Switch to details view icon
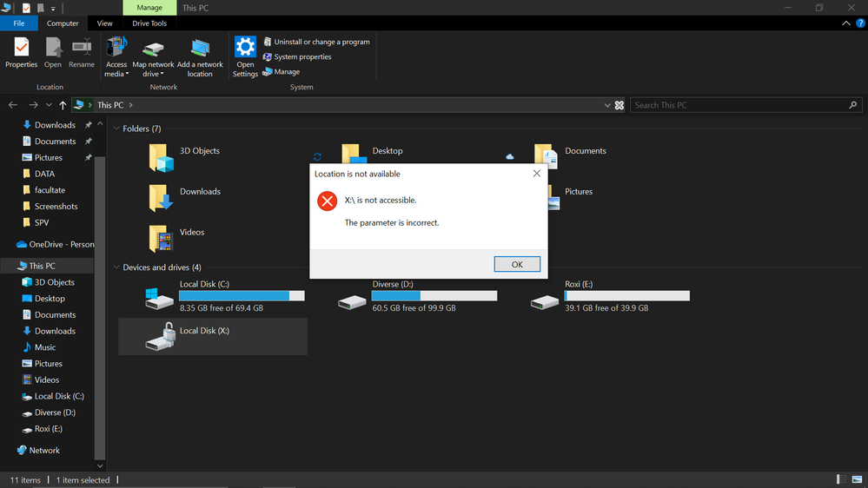868x488 pixels. pyautogui.click(x=841, y=479)
